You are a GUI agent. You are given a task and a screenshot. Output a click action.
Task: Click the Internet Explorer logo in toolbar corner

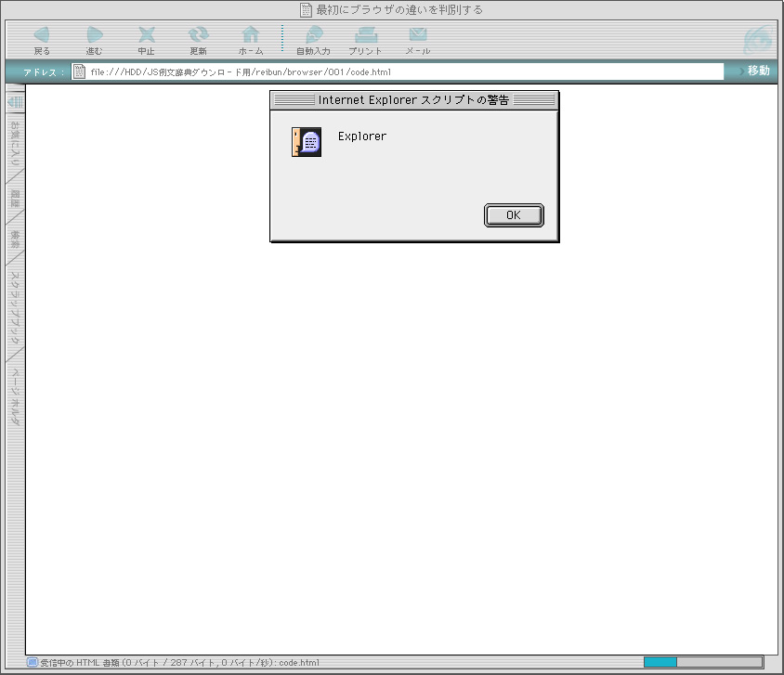coord(759,40)
